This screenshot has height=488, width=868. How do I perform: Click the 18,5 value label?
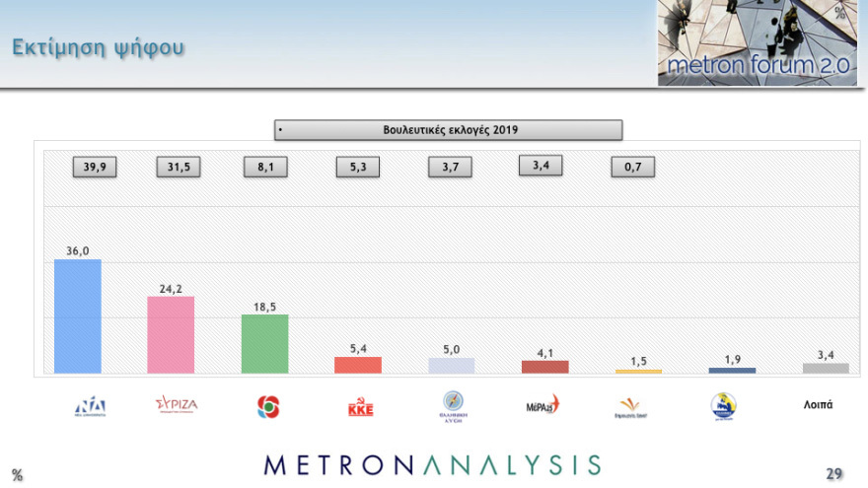[264, 307]
